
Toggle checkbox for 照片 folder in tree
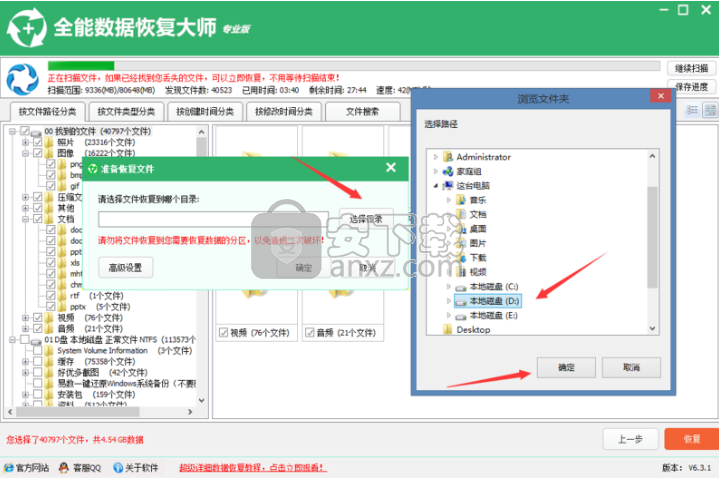click(x=38, y=143)
